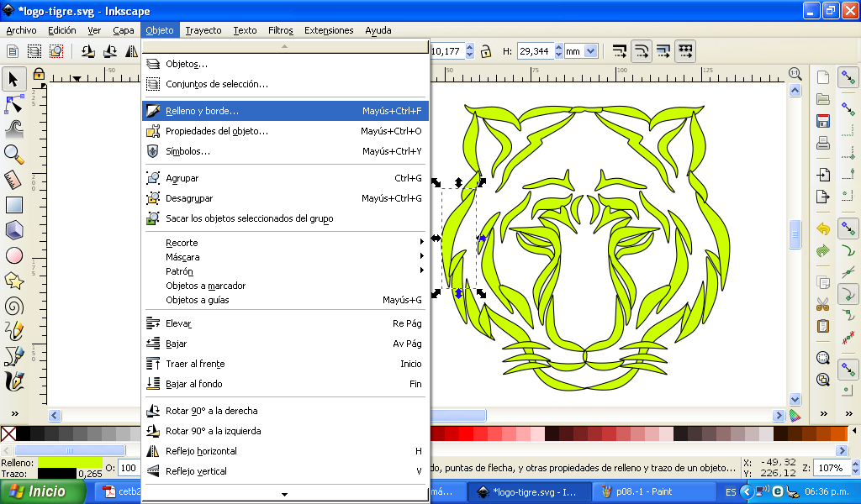Click the Export file icon
861x504 pixels.
(x=822, y=197)
